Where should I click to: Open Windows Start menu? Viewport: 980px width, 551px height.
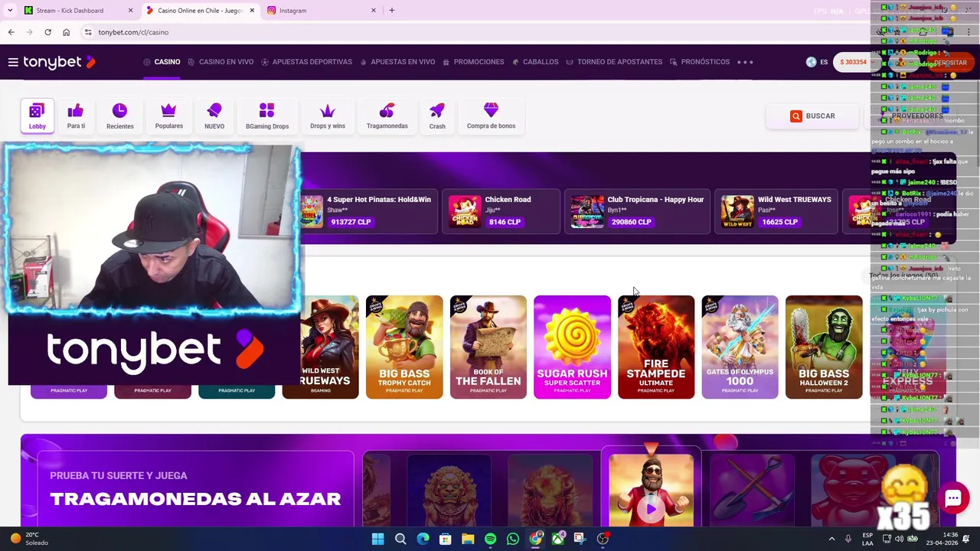[377, 539]
